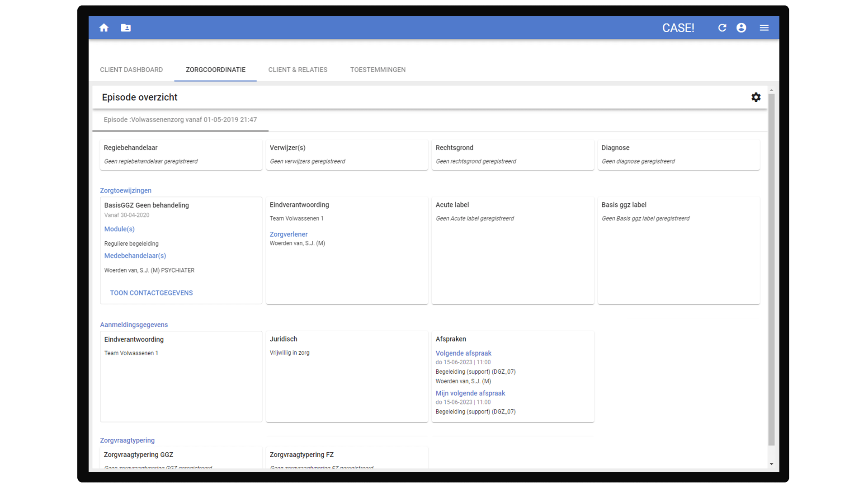Click the Module(s) link
Screen dimensions: 868x488
point(119,229)
